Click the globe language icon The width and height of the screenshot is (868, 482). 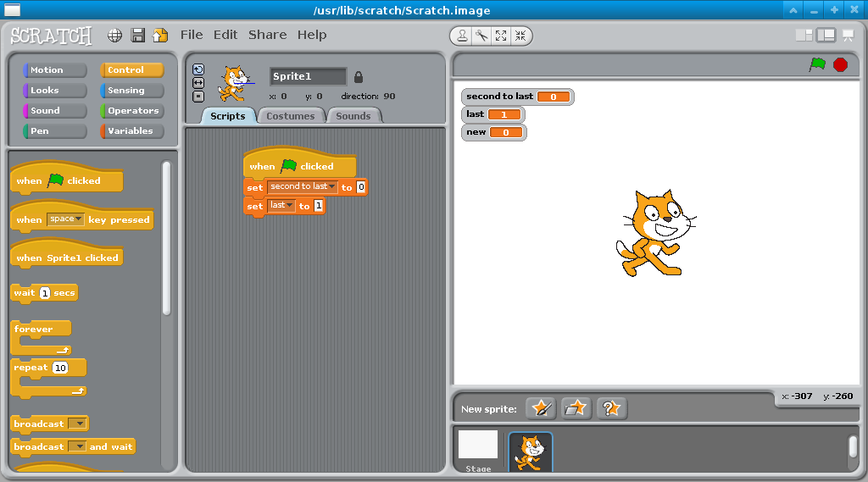(x=115, y=35)
